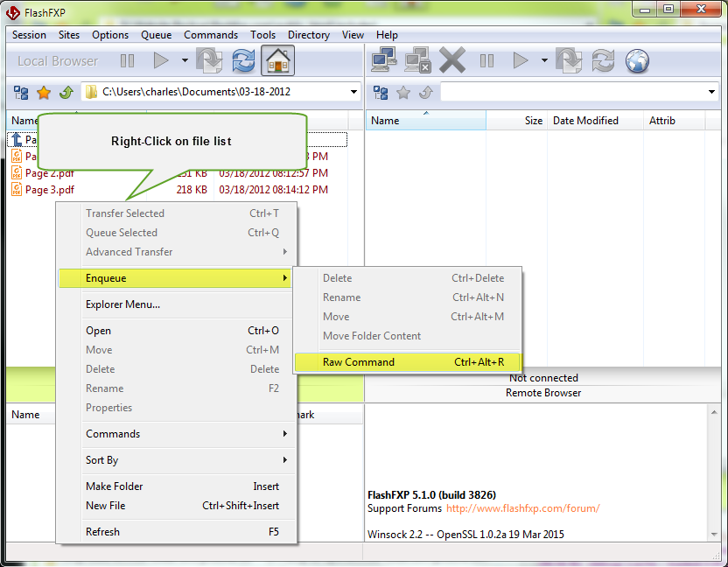Image resolution: width=728 pixels, height=567 pixels.
Task: Open the local transfer play dropdown arrow
Action: (x=185, y=60)
